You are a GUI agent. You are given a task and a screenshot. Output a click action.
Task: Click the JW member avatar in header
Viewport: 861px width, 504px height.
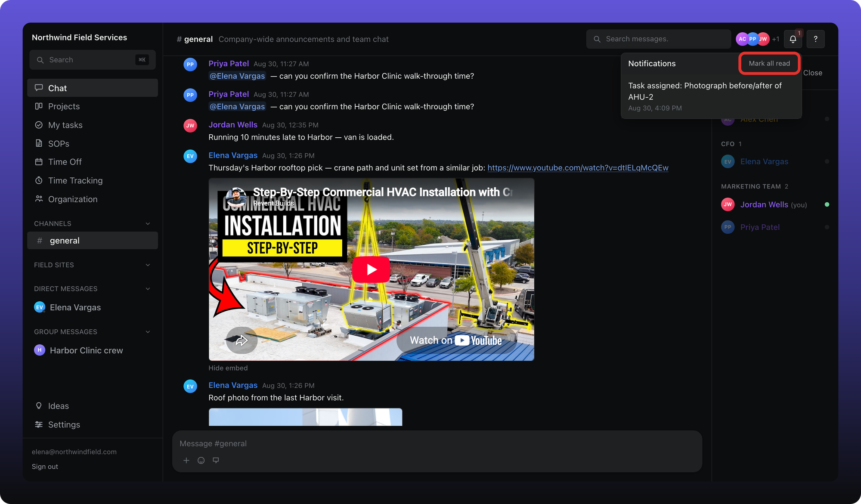[763, 39]
